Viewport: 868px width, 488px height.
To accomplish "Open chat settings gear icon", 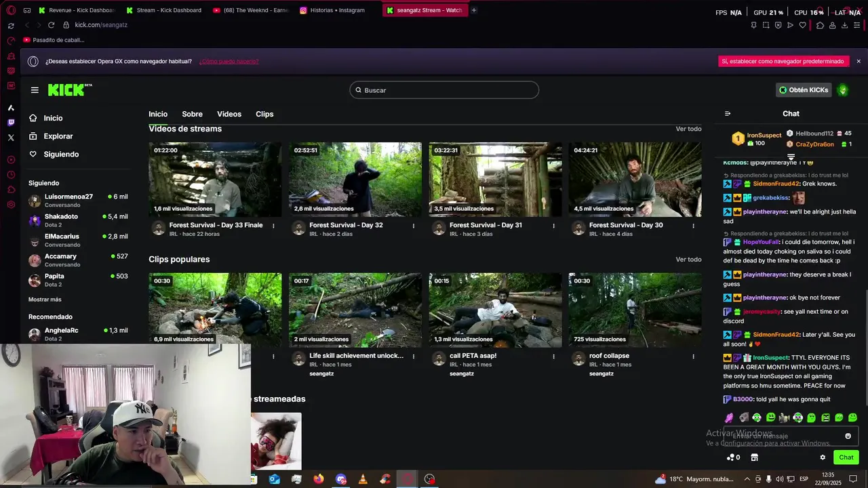I will tap(823, 457).
